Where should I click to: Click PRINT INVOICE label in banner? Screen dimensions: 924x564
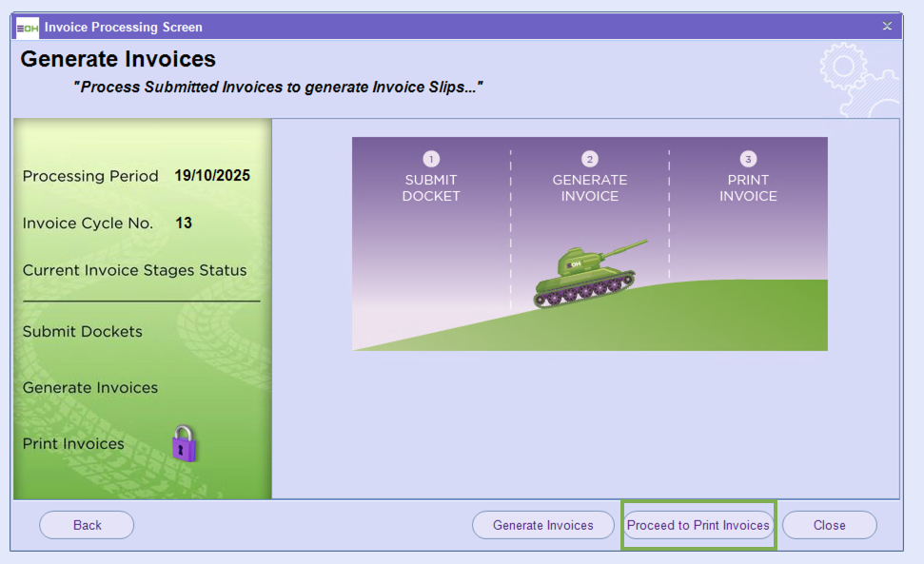748,188
